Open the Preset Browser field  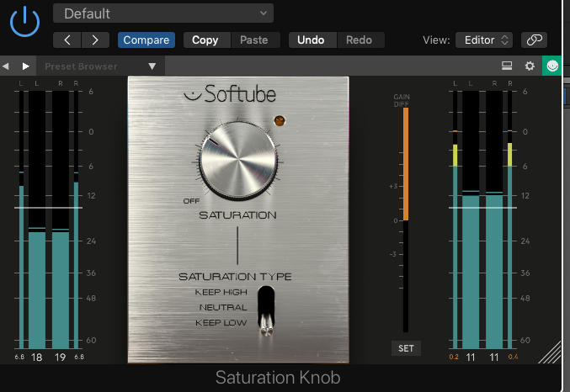point(101,66)
